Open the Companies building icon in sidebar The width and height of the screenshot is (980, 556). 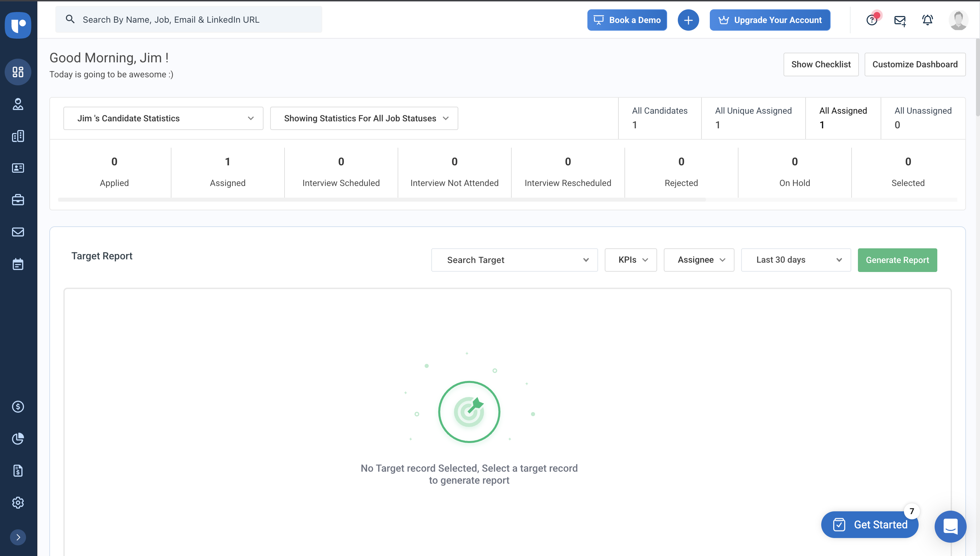click(18, 136)
